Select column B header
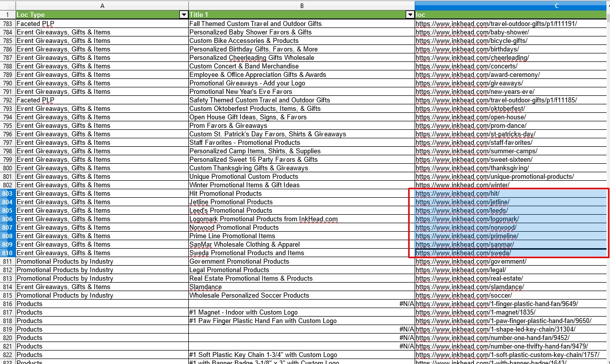Viewport: 610px width, 364px height. tap(301, 5)
